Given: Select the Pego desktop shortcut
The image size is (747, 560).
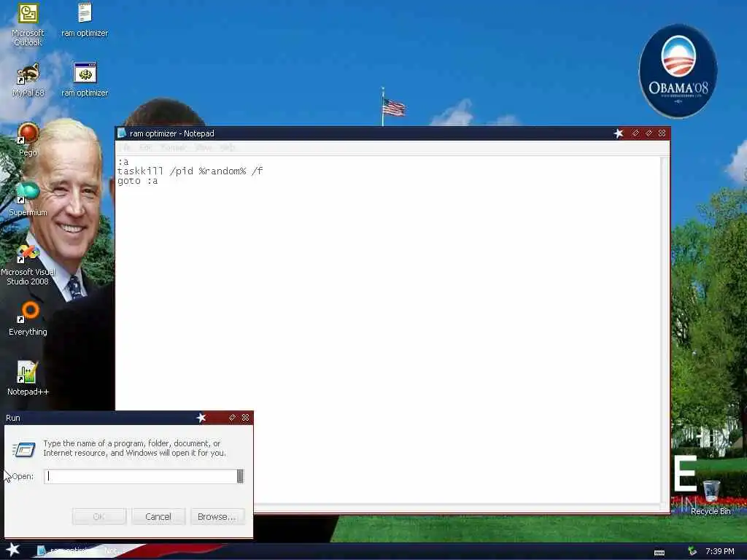Looking at the screenshot, I should pyautogui.click(x=28, y=139).
